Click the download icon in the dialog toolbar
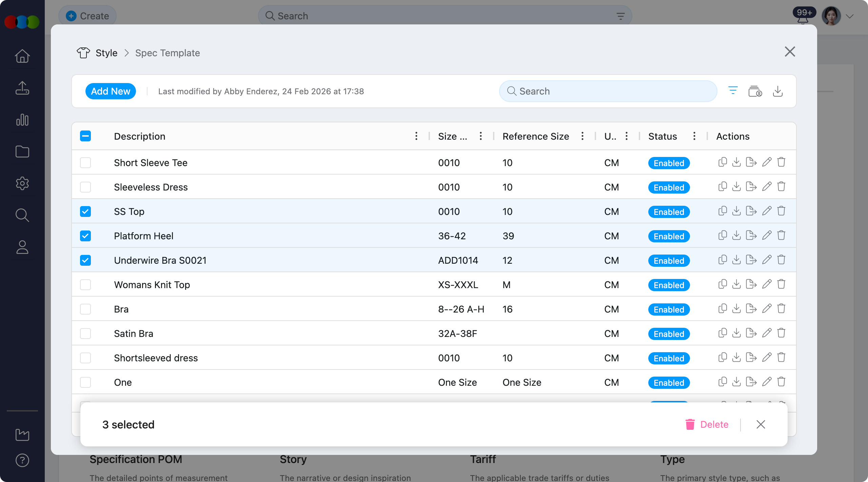Screen dimensions: 868x482 (x=778, y=91)
